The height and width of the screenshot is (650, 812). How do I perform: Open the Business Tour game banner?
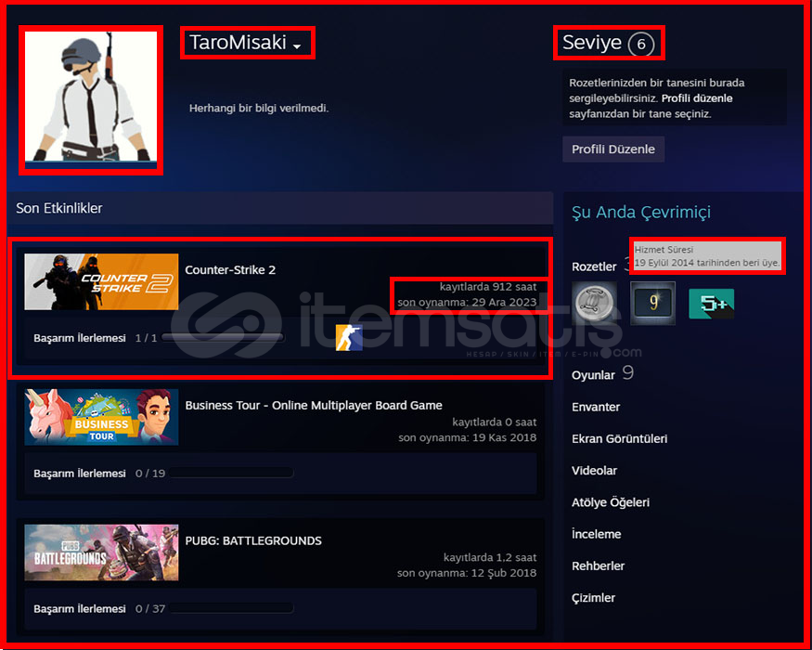[x=101, y=417]
